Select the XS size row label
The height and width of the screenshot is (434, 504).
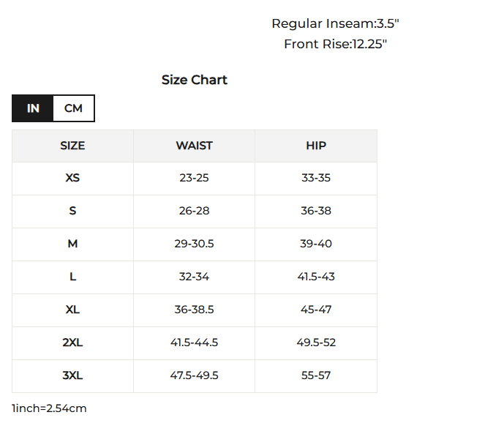(72, 178)
